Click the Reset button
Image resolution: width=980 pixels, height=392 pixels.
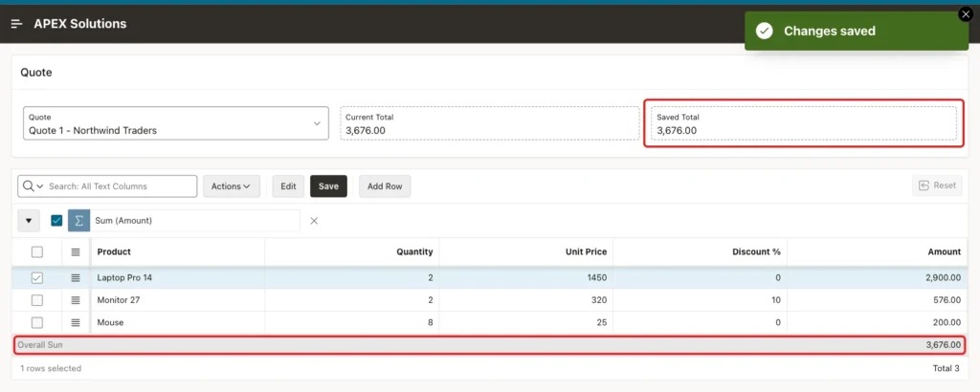pyautogui.click(x=937, y=185)
